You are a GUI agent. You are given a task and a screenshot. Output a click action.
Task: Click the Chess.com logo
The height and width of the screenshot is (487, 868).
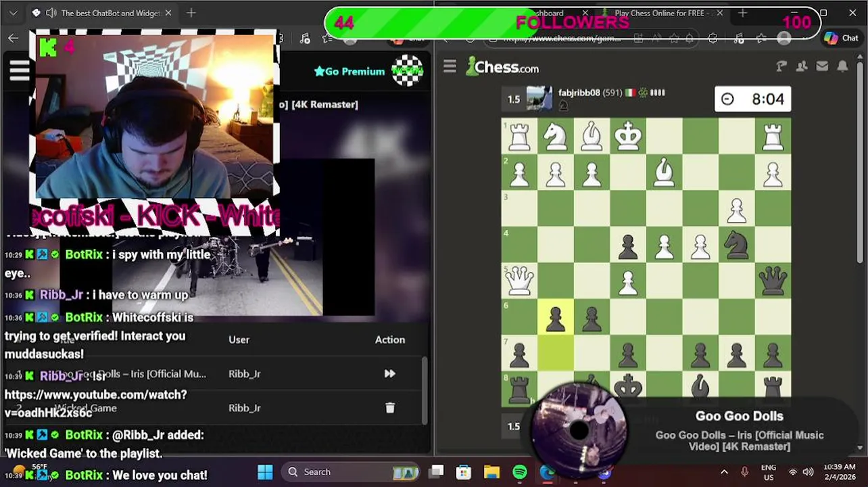(x=504, y=66)
